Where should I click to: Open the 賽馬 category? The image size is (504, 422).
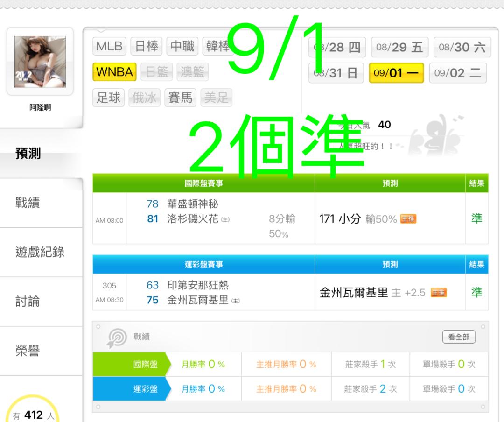click(180, 98)
